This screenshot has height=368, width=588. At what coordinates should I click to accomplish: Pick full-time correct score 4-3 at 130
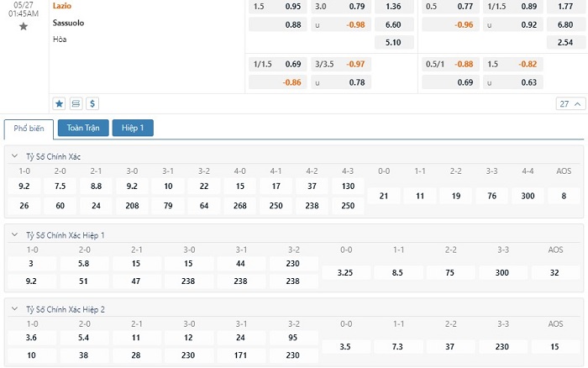coord(348,186)
